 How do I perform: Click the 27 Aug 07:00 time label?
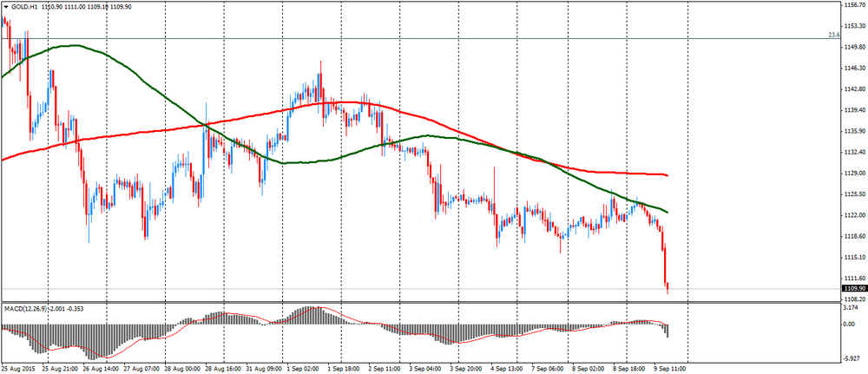point(142,367)
